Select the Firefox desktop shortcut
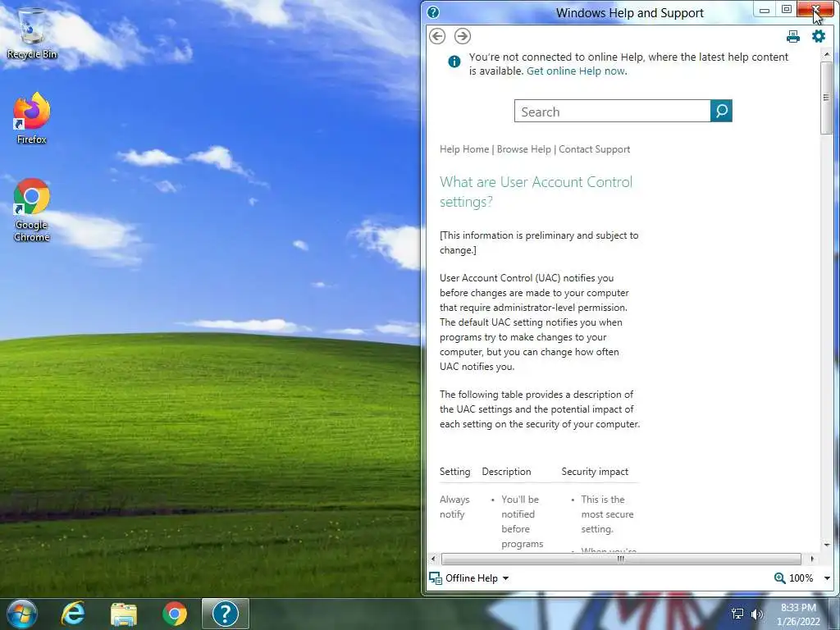Image resolution: width=840 pixels, height=630 pixels. (x=32, y=118)
